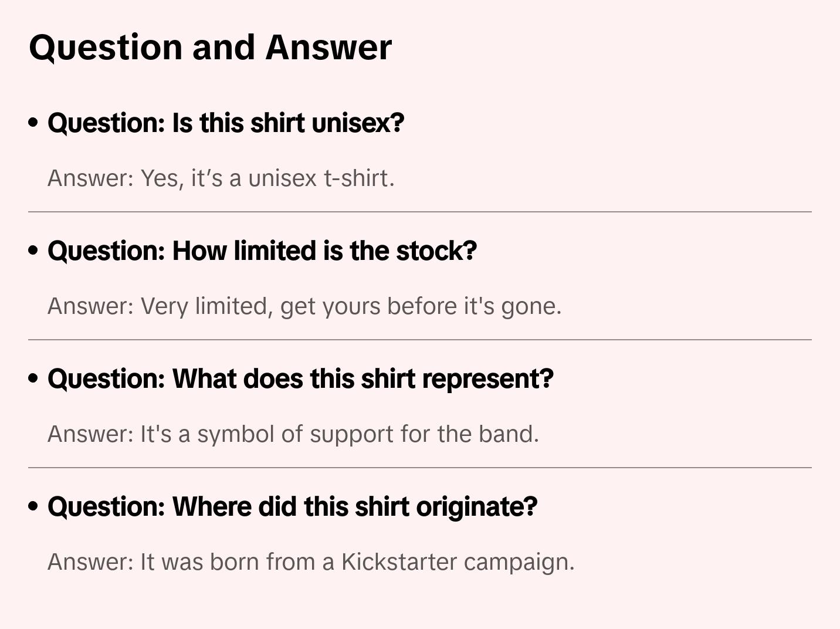Click the word "Kickstarter" in the last answer
Screen dimensions: 840x629
tap(399, 562)
